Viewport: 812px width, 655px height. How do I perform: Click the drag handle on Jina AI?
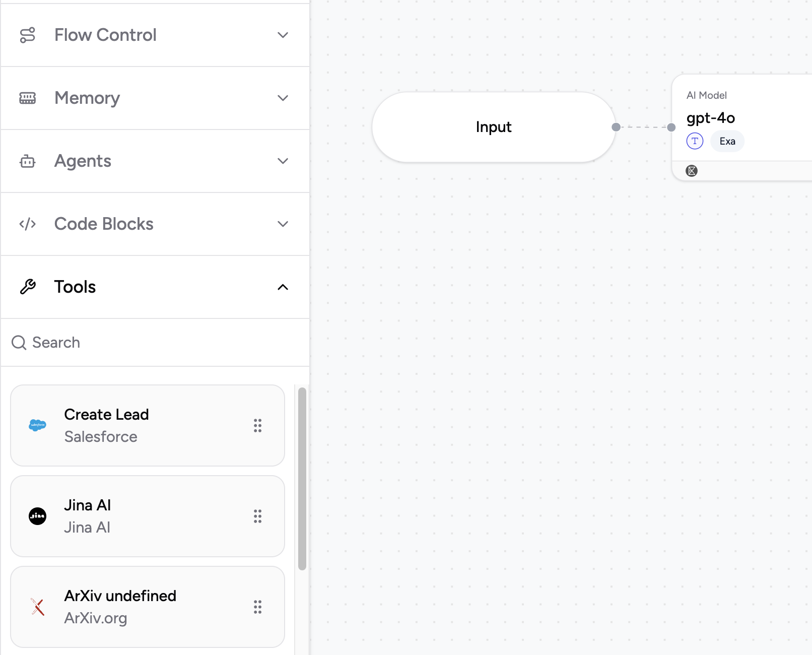point(257,516)
